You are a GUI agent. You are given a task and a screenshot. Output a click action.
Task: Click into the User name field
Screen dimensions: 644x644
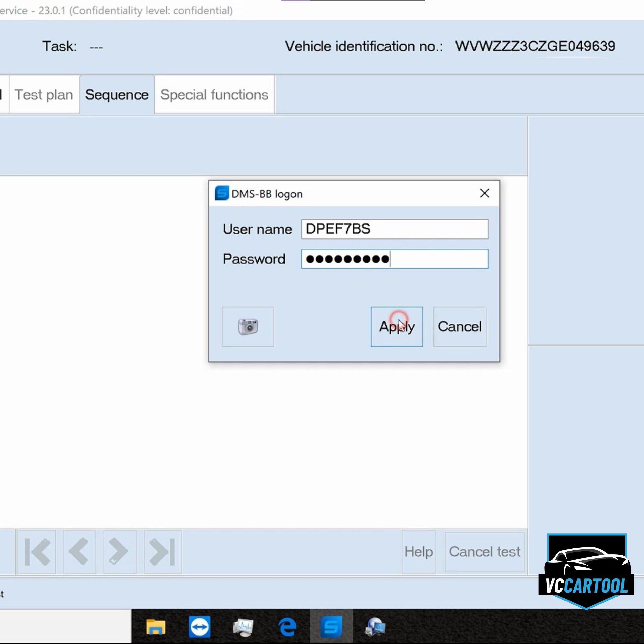tap(394, 229)
